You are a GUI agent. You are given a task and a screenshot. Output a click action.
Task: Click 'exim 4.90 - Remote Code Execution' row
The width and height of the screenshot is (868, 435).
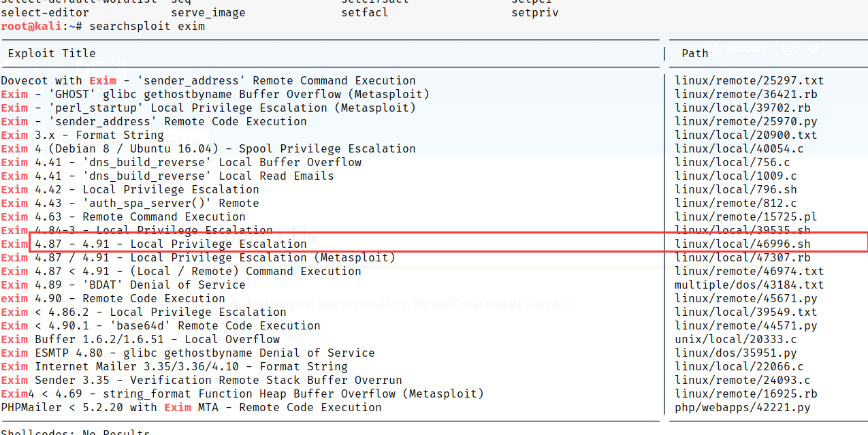(x=113, y=298)
